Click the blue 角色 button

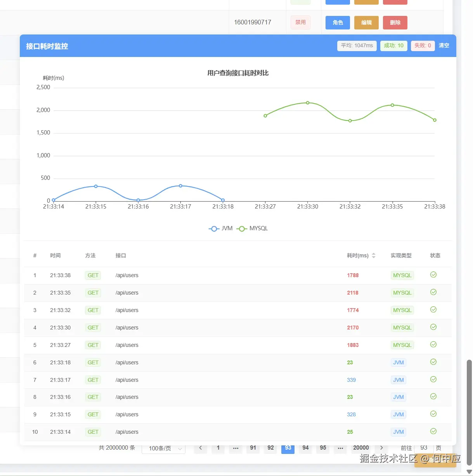pos(338,22)
